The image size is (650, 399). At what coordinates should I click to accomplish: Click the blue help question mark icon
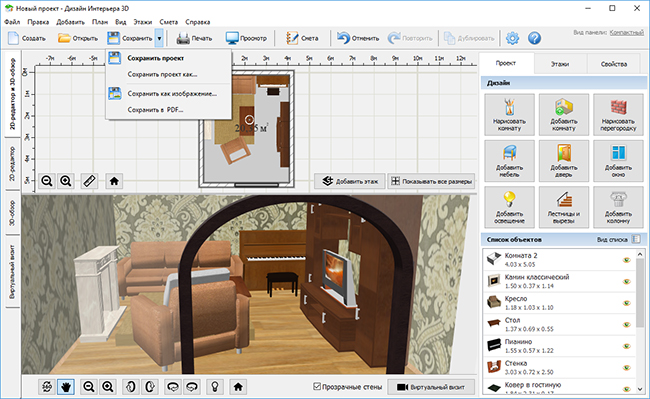click(534, 38)
